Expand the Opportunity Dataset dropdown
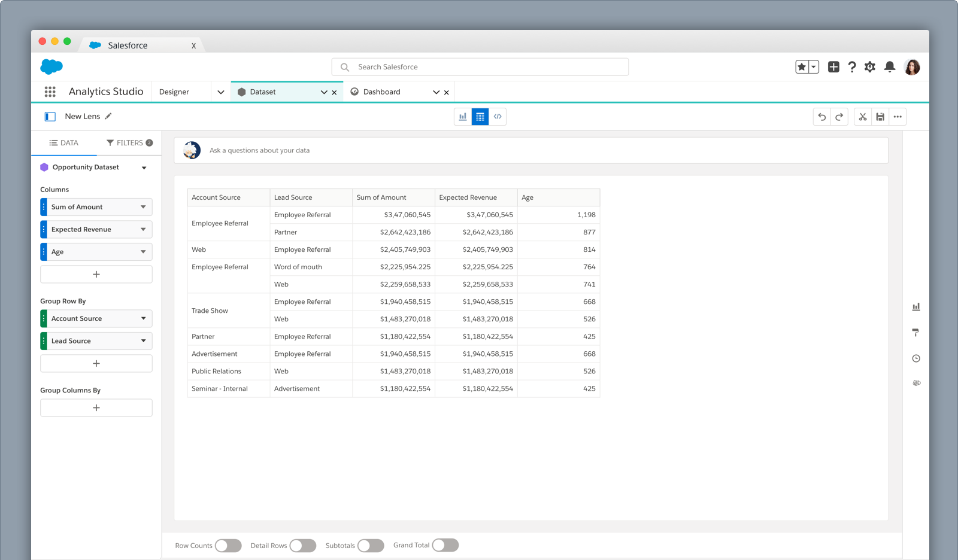 coord(144,168)
